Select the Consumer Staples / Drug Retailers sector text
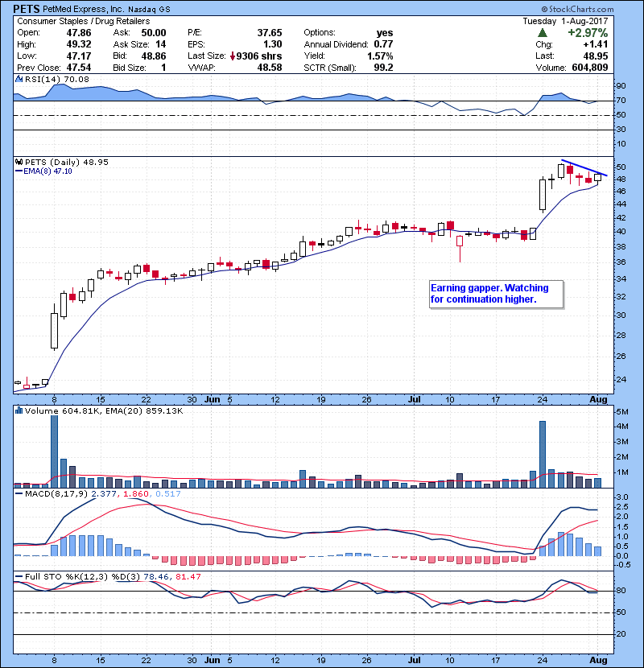The height and width of the screenshot is (668, 644). (x=83, y=21)
